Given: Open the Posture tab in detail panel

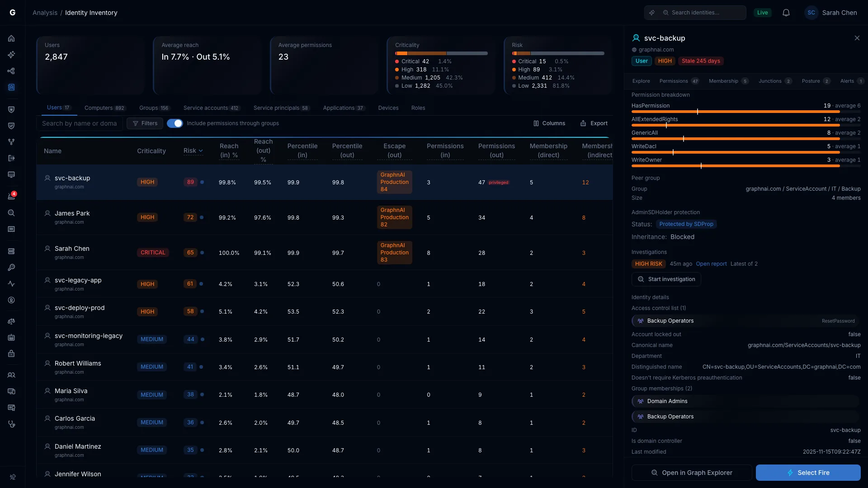Looking at the screenshot, I should pos(816,81).
